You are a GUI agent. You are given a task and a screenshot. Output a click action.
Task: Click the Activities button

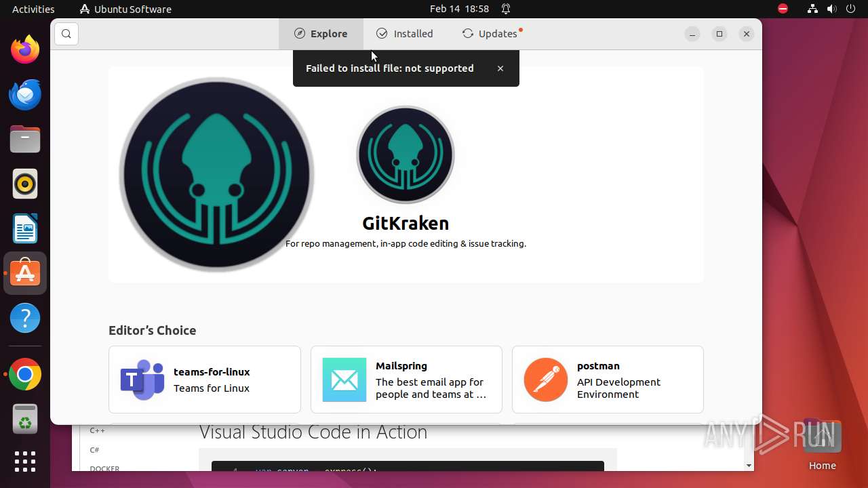33,9
